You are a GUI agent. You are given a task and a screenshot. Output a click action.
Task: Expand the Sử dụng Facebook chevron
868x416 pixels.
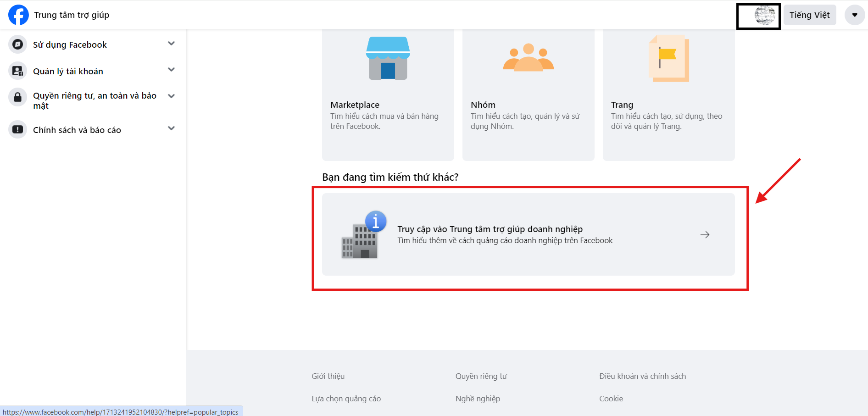172,44
